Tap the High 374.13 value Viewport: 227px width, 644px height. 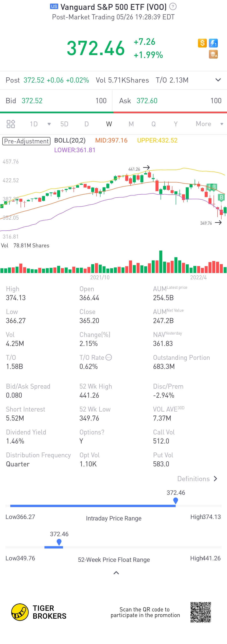(x=16, y=298)
